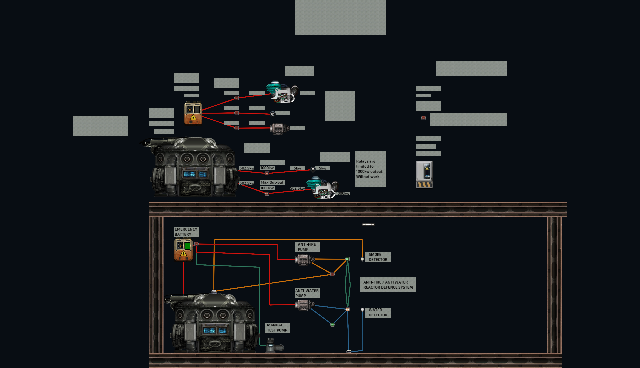Screen dimensions: 640x368
Task: Select the small lamp on the upper battery's middle wire
Action: (x=273, y=113)
